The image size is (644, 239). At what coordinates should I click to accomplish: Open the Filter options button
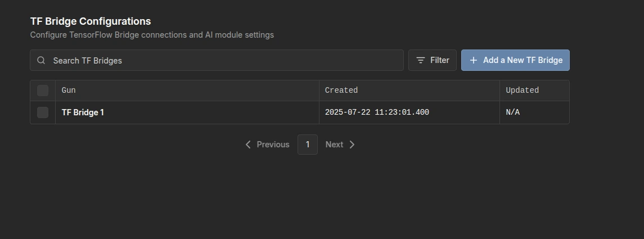433,60
